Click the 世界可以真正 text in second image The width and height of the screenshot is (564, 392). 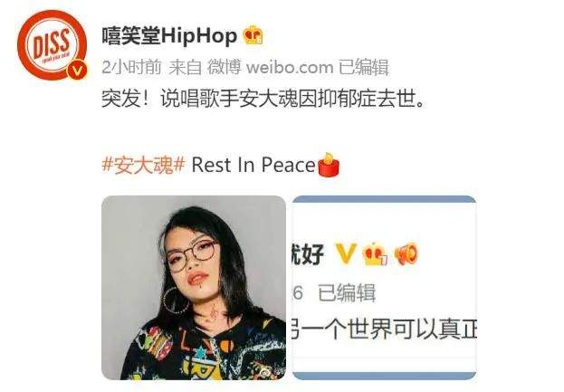pyautogui.click(x=410, y=329)
